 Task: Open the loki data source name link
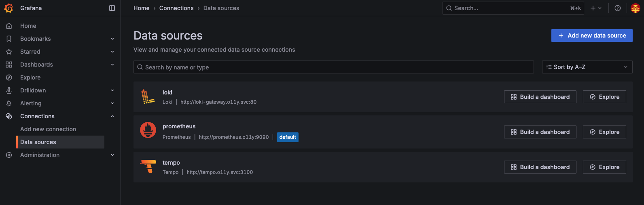click(167, 92)
